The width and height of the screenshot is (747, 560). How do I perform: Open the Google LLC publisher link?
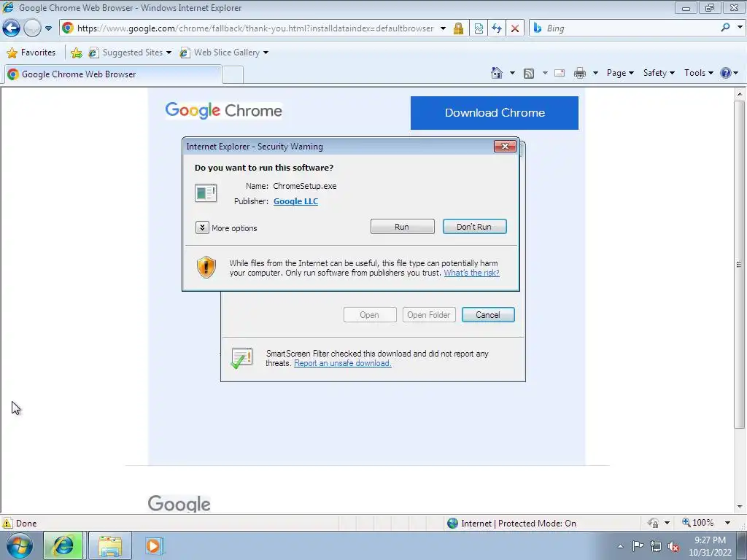(296, 201)
